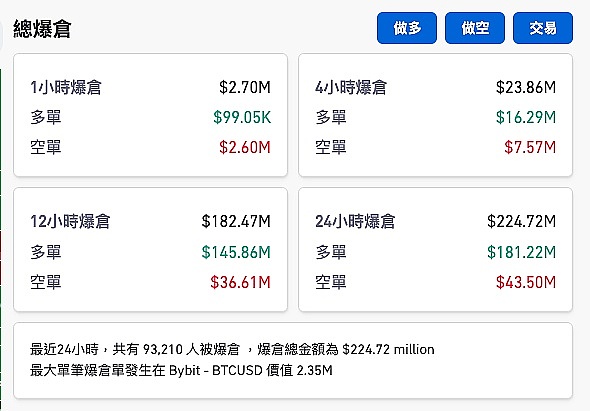
Task: Click the $2.60M short liquidation value
Action: coord(245,147)
